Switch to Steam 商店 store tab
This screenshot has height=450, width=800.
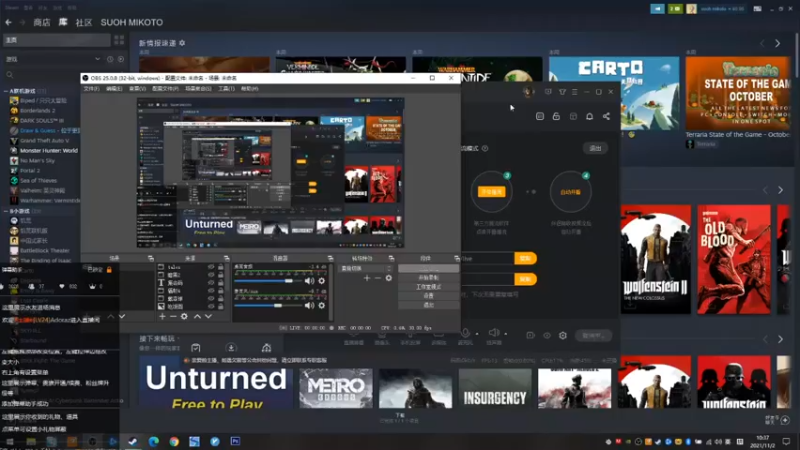(42, 22)
